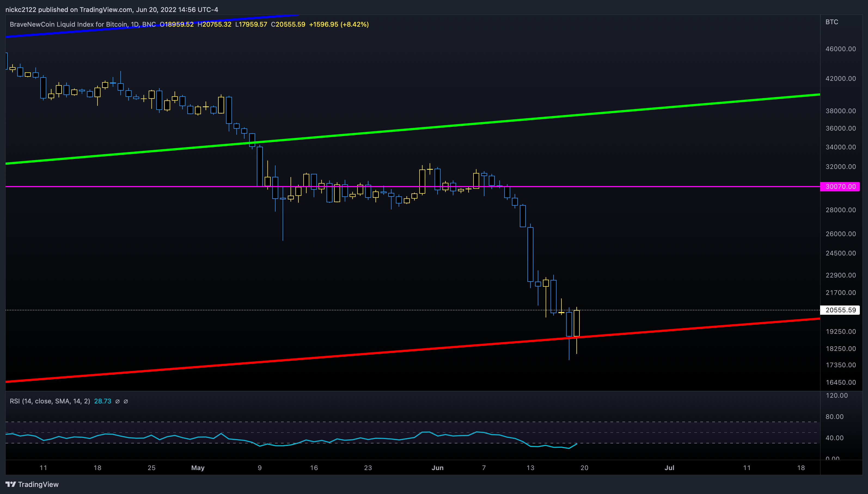Screen dimensions: 868x494
Task: Click the 19250.00 price axis label
Action: (841, 332)
